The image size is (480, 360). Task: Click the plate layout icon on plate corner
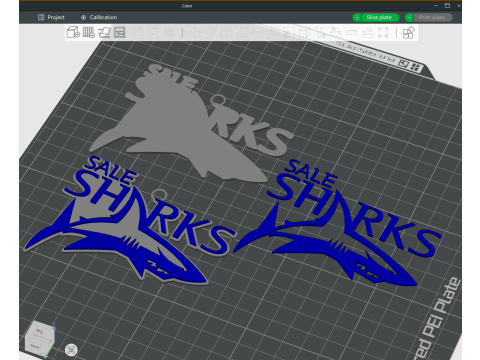[404, 64]
